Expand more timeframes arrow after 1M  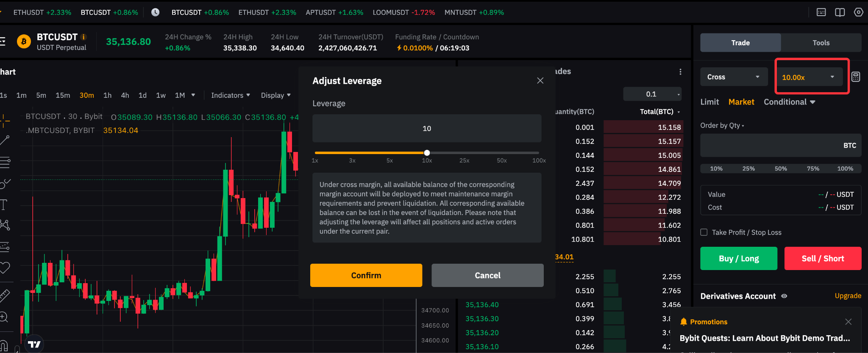click(193, 95)
